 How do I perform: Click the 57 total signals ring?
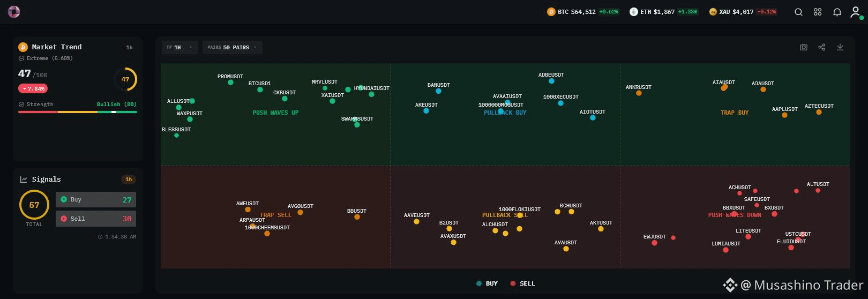(x=34, y=205)
